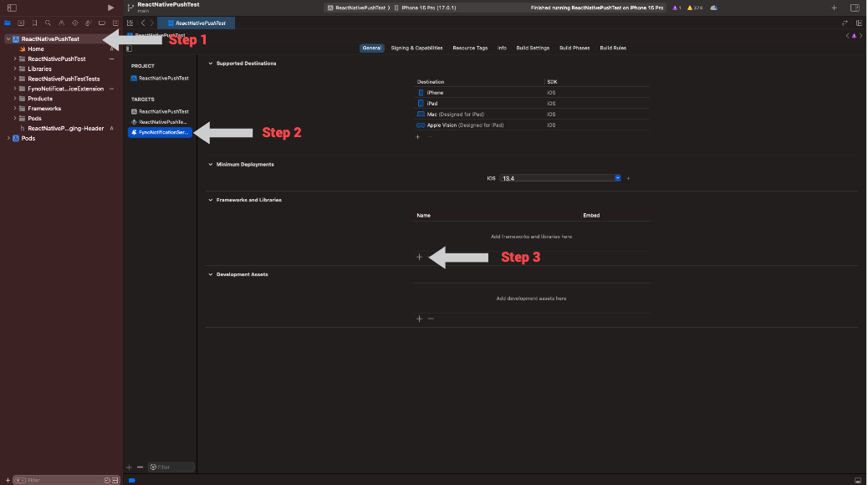The width and height of the screenshot is (868, 485).
Task: Expand the Pods folder under the project
Action: point(15,119)
